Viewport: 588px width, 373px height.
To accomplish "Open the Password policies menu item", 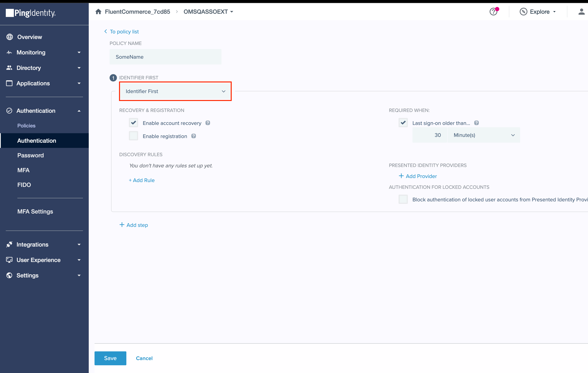I will (x=30, y=155).
